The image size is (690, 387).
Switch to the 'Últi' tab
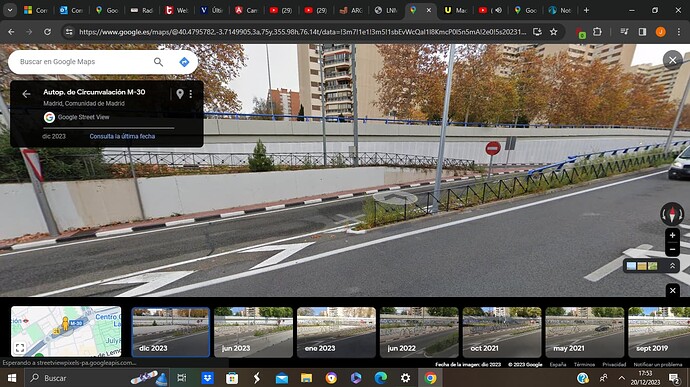(211, 10)
